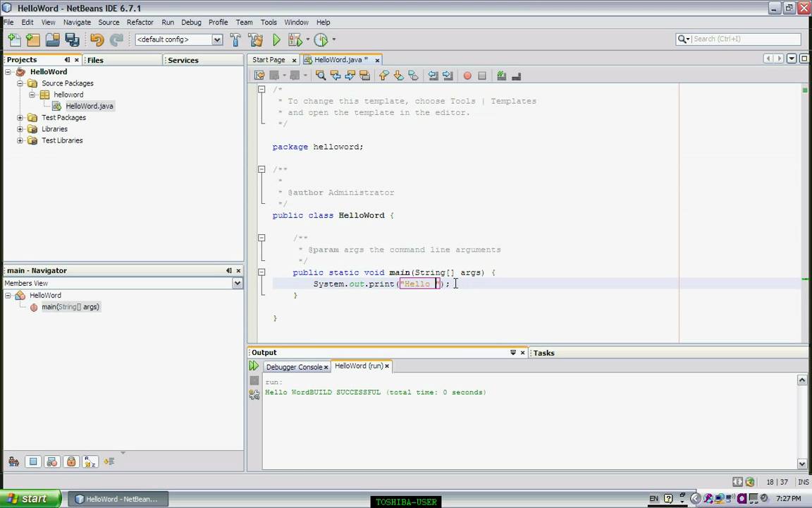
Task: Open the Tasks panel tab
Action: pos(543,353)
